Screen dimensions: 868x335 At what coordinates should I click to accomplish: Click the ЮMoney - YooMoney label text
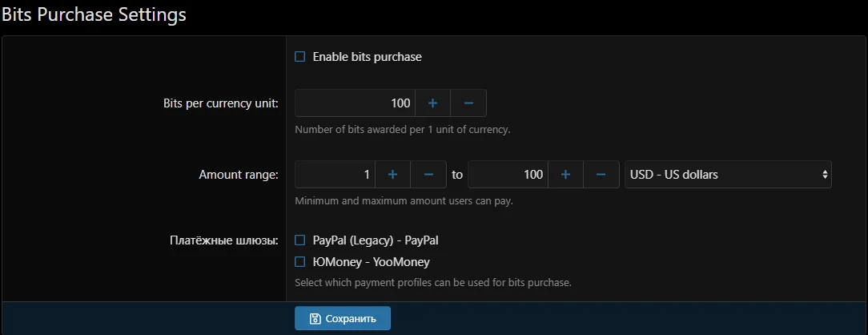371,261
